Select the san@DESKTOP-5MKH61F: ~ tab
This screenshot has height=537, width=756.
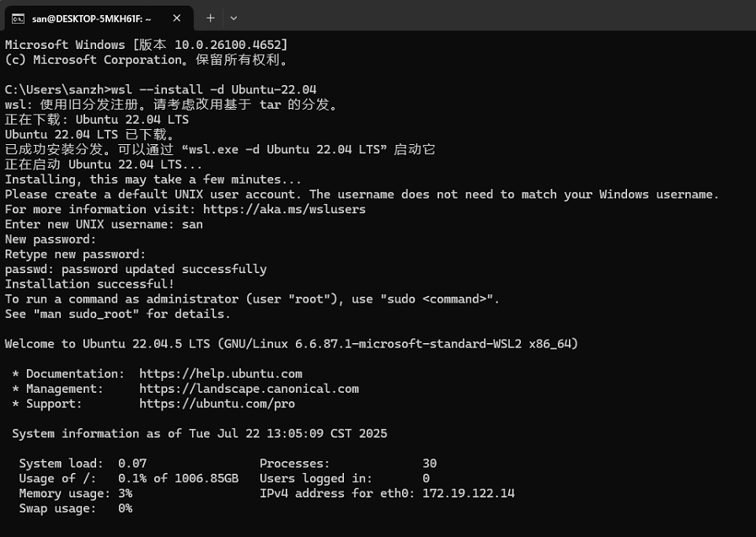coord(101,18)
